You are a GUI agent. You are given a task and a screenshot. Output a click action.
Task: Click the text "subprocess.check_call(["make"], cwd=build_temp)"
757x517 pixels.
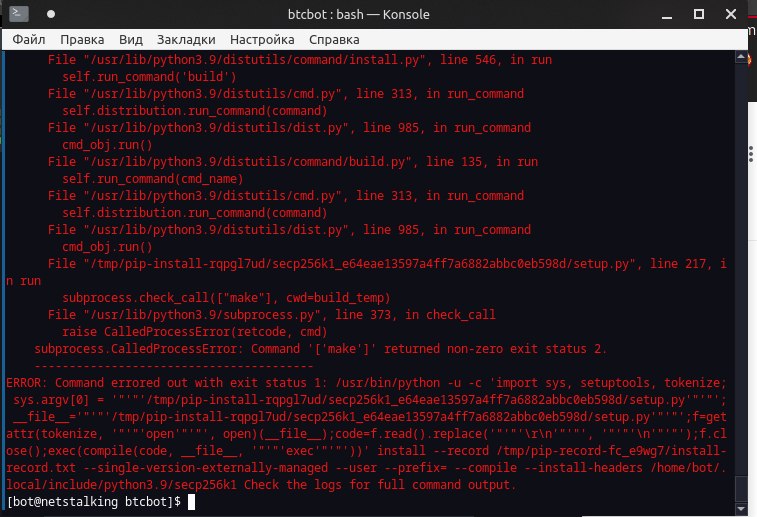[x=226, y=297]
